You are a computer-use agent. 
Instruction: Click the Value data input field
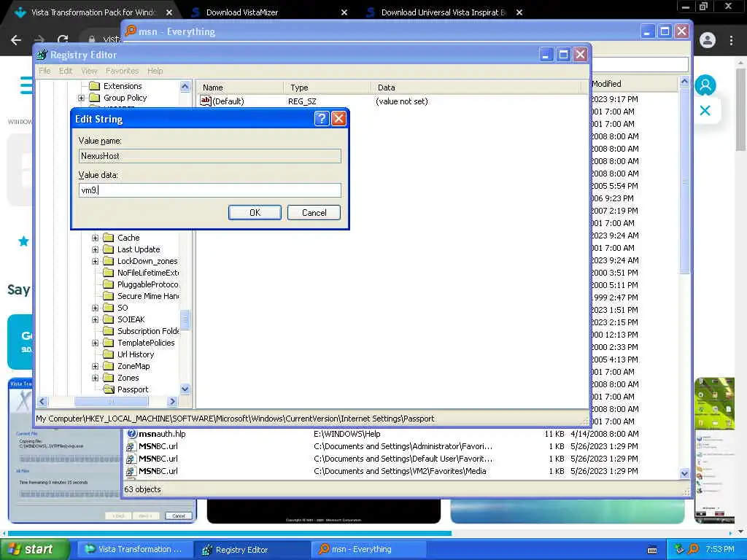click(209, 190)
